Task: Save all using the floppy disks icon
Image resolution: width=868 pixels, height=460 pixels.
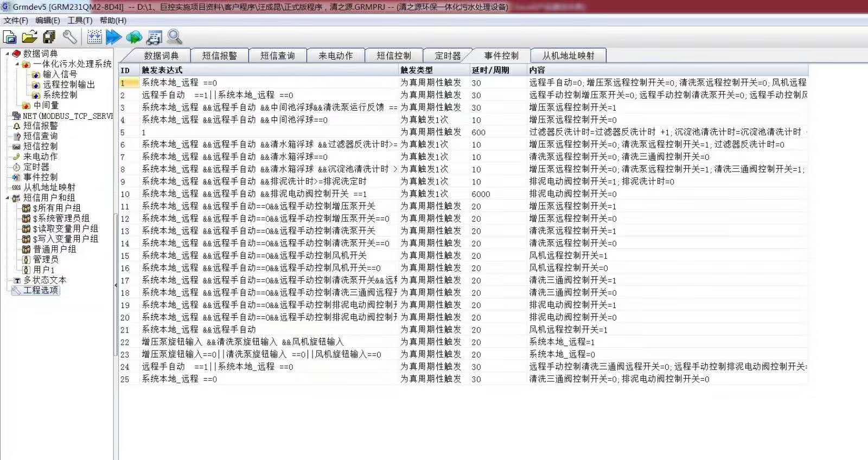Action: pos(49,37)
